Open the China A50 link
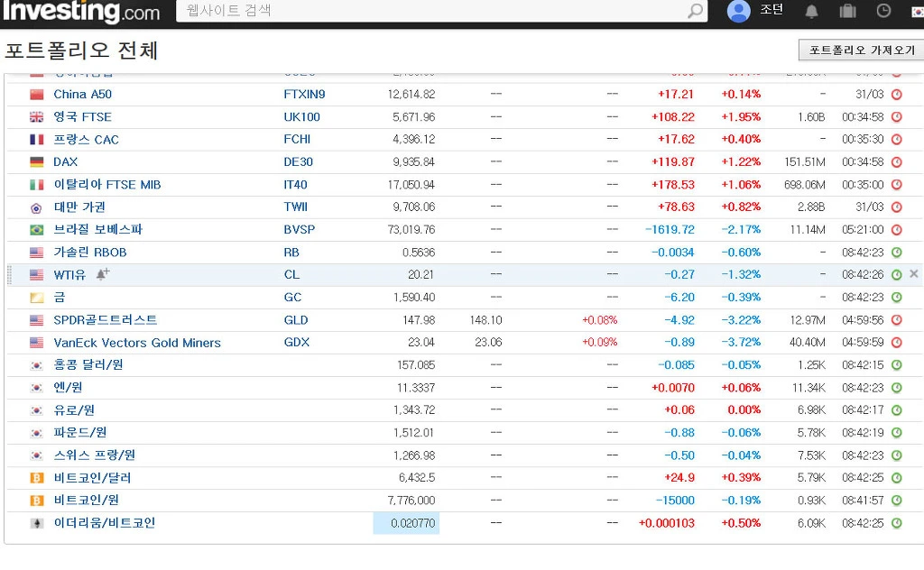The width and height of the screenshot is (924, 570). pyautogui.click(x=82, y=94)
